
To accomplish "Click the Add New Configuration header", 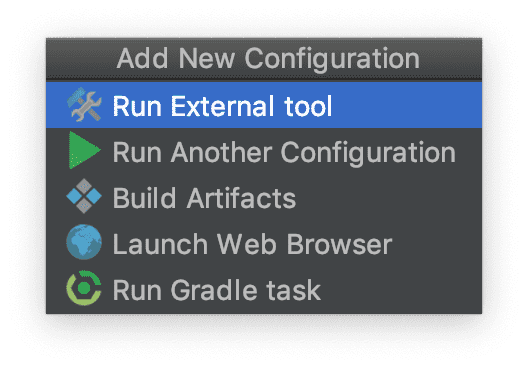I will 268,59.
